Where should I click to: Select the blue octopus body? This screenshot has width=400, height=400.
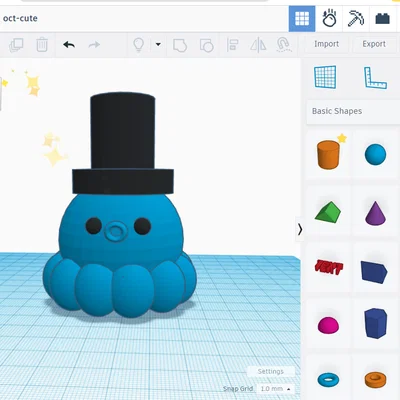click(x=120, y=257)
